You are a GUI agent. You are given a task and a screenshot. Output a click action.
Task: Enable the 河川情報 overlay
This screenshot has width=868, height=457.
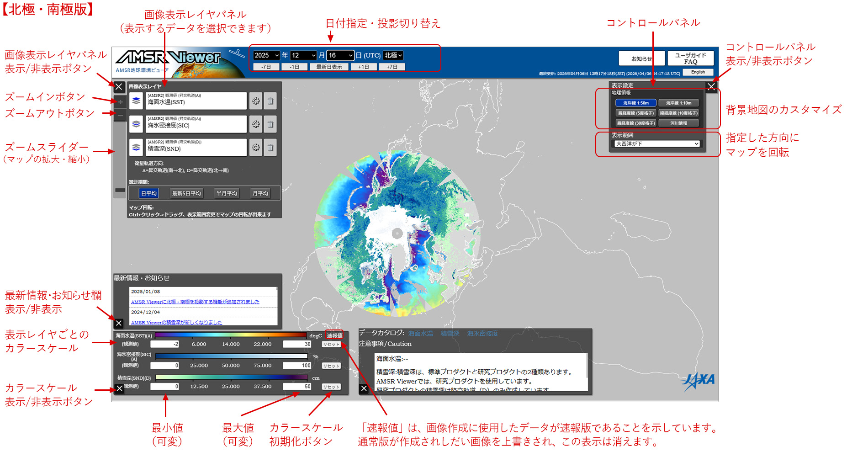coord(679,123)
